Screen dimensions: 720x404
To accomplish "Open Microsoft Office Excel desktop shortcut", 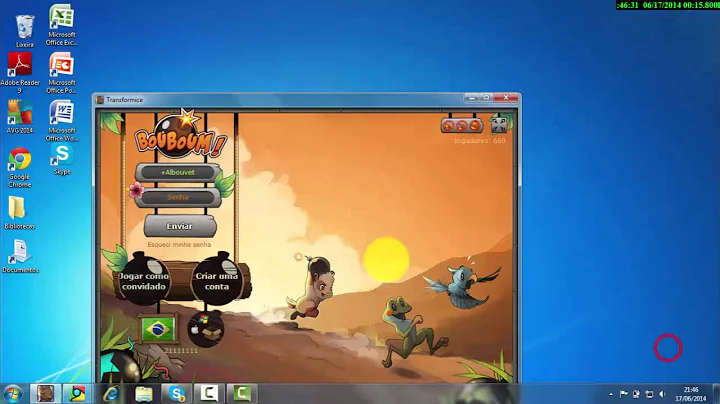I will [62, 25].
